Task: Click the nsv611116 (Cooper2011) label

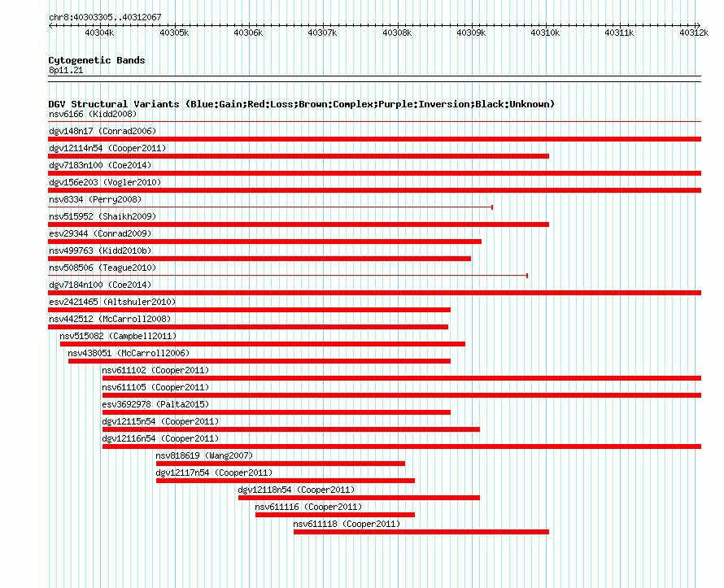Action: (308, 507)
